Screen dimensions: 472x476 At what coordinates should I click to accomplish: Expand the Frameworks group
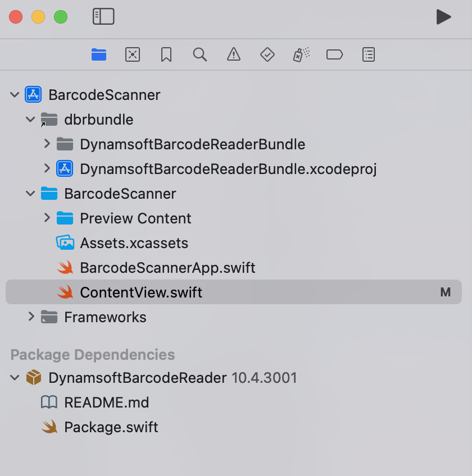tap(31, 317)
